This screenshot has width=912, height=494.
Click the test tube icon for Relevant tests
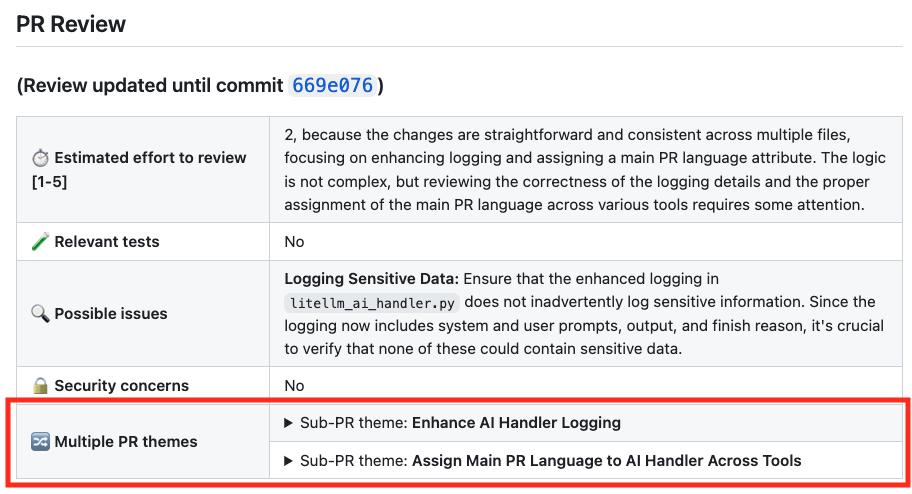[x=41, y=242]
